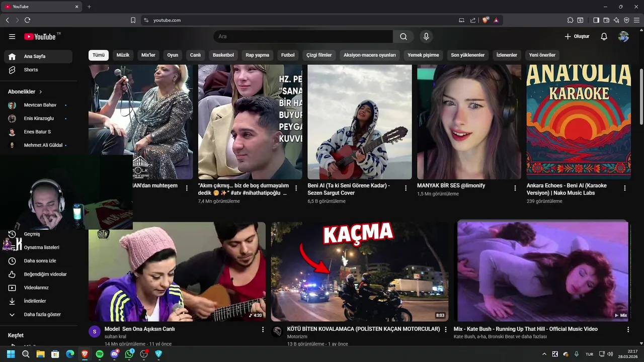This screenshot has width=644, height=362.
Task: Select the Oyun filter chip
Action: coord(173,55)
